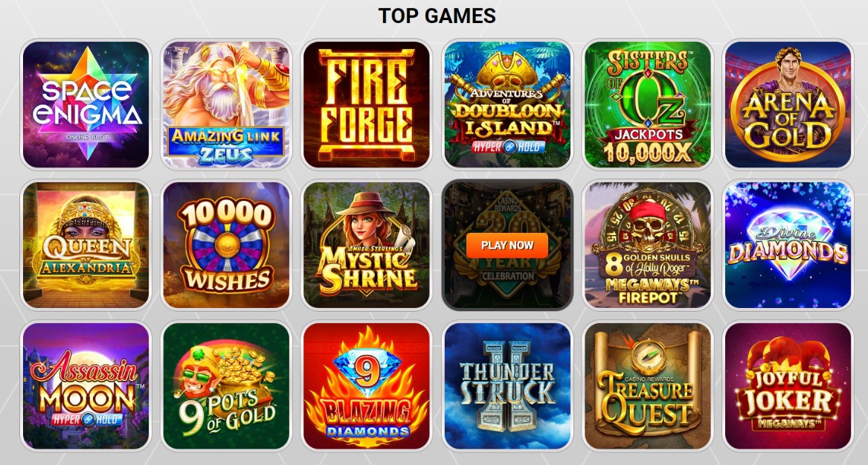Open Adventures of Doubloon Island tile

[507, 104]
